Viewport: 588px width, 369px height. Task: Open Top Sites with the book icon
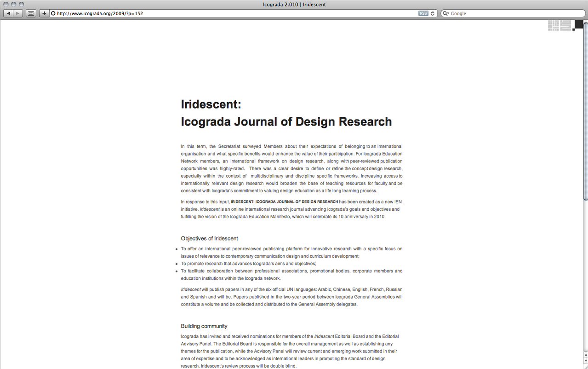pos(30,13)
